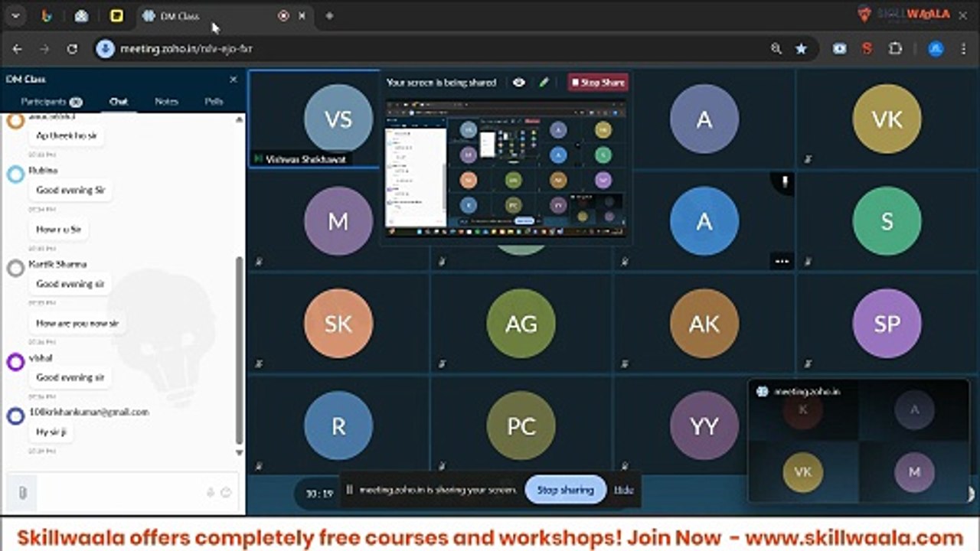
Task: Bookmark this page with the star icon
Action: click(x=801, y=49)
